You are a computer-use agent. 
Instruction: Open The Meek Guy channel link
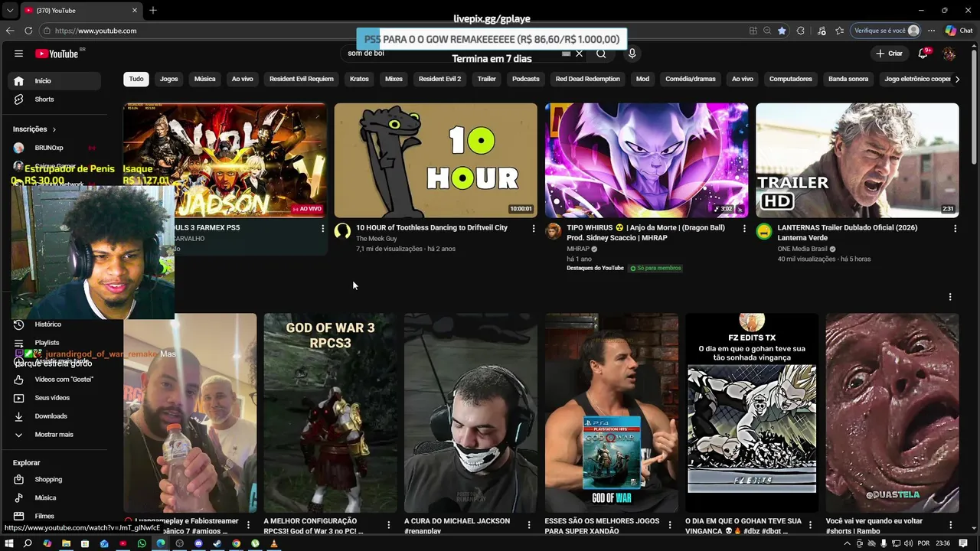tap(377, 239)
